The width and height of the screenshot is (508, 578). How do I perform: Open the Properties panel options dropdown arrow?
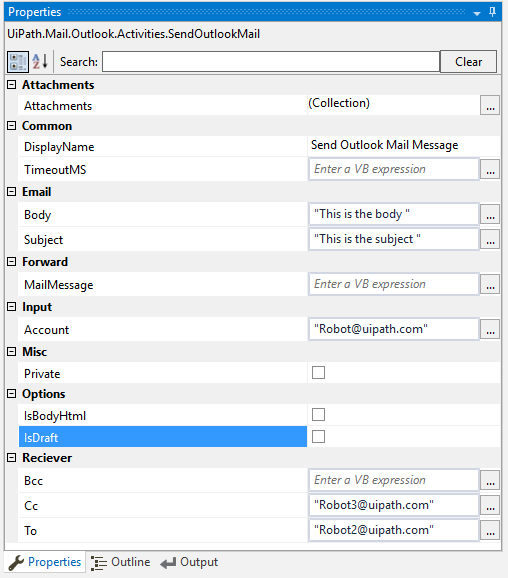pyautogui.click(x=477, y=13)
